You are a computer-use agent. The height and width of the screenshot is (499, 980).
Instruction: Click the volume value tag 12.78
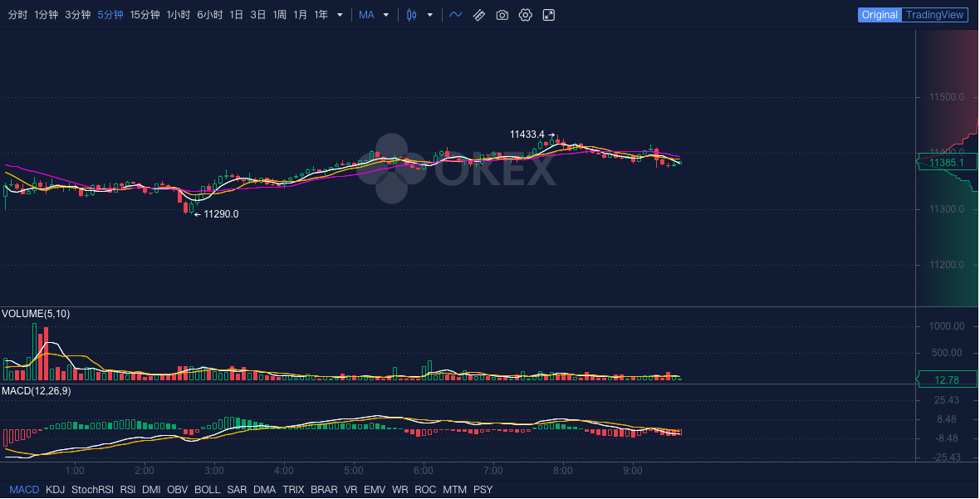pos(946,379)
